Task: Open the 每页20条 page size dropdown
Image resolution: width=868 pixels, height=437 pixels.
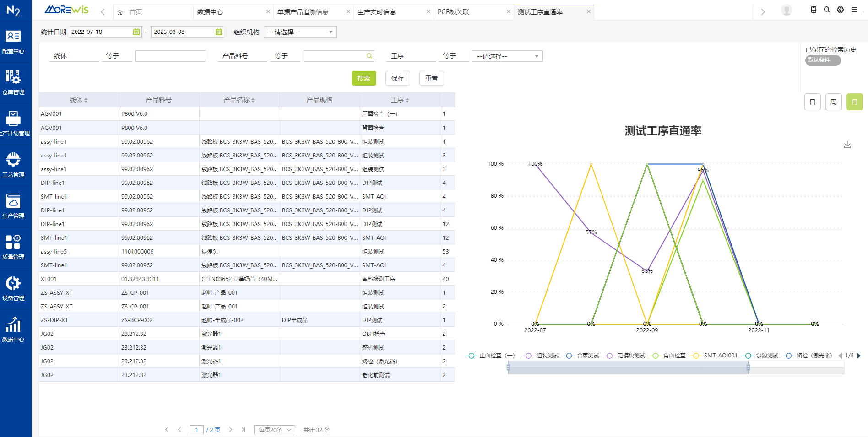Action: (275, 430)
